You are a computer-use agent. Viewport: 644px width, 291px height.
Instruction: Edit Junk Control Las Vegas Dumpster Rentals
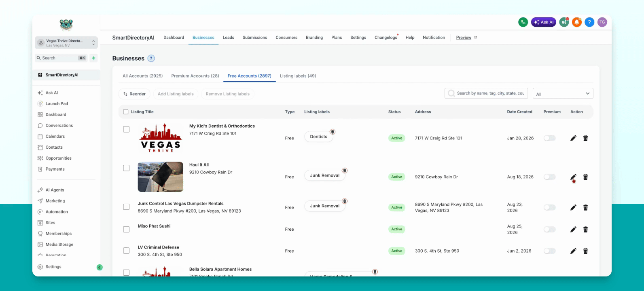(x=573, y=208)
